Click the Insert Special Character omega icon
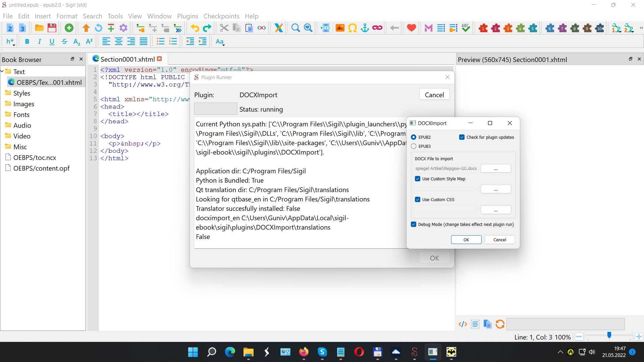 pyautogui.click(x=352, y=28)
